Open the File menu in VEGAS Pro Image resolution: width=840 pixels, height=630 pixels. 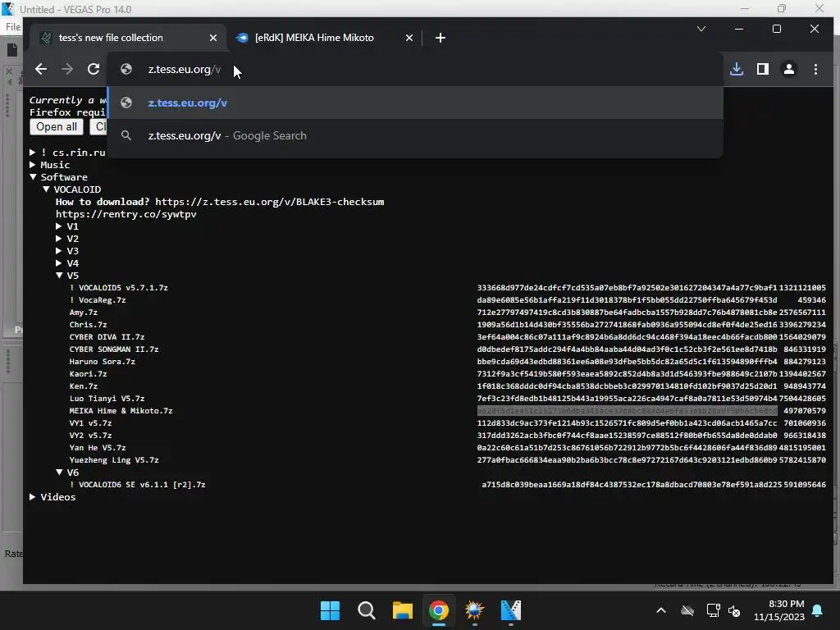coord(13,27)
